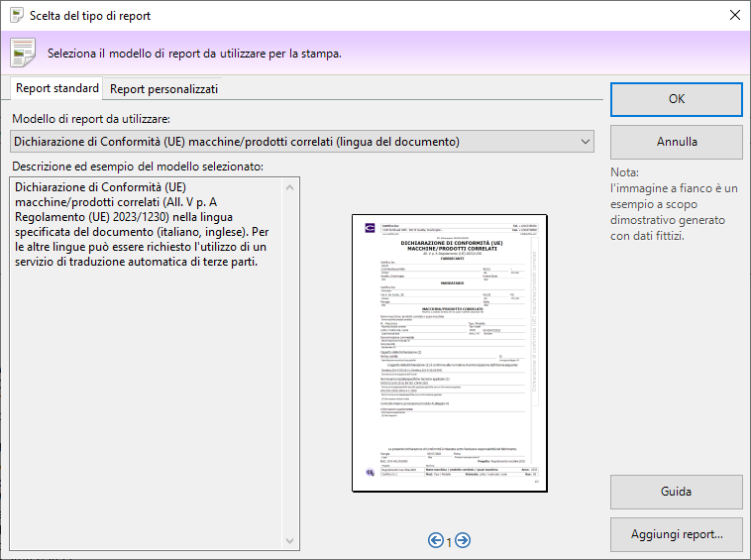Click the description box scrollbar track
Image resolution: width=751 pixels, height=560 pixels.
[x=291, y=367]
